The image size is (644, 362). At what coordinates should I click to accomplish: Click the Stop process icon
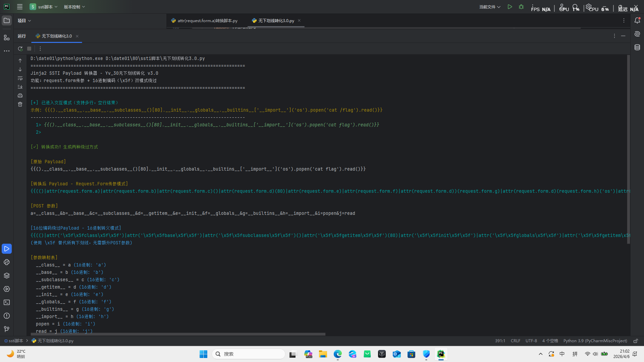point(29,49)
